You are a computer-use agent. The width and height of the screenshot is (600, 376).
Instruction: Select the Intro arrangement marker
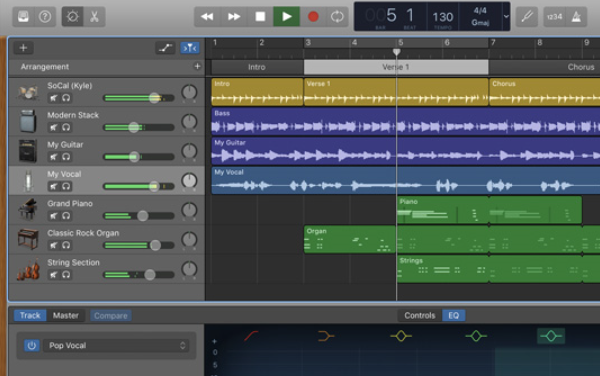(257, 67)
